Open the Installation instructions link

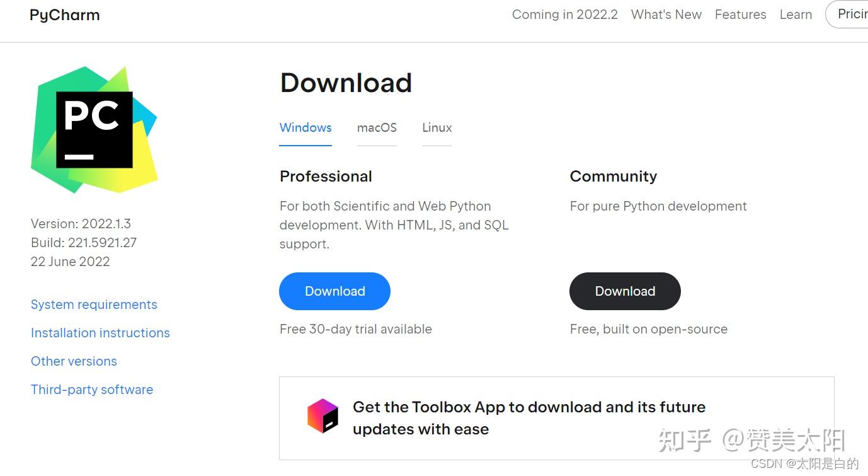100,333
